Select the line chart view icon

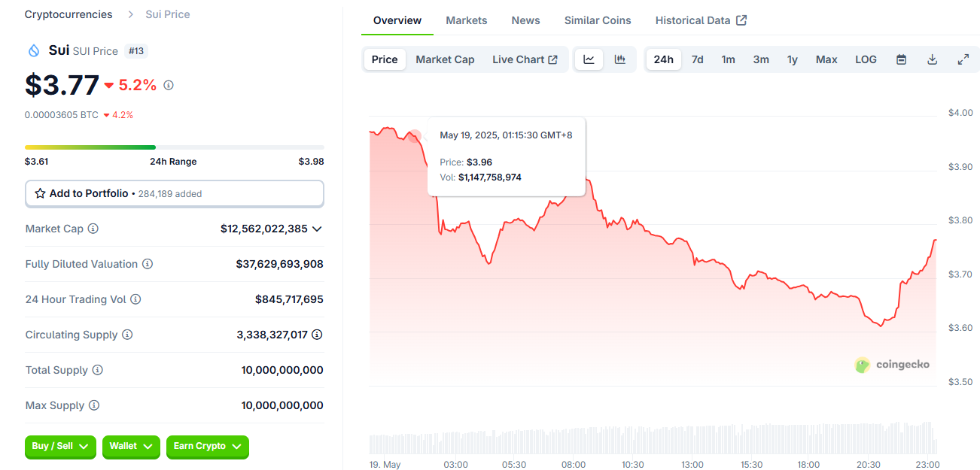tap(589, 59)
